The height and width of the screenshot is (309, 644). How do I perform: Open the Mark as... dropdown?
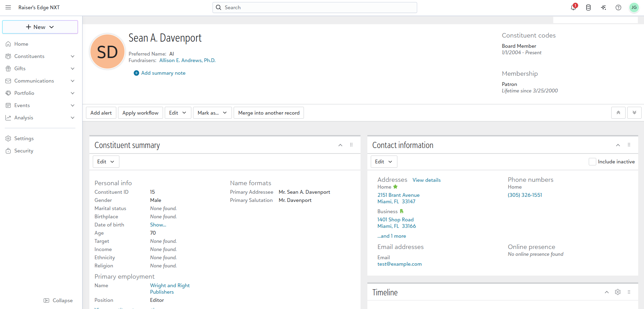(212, 113)
